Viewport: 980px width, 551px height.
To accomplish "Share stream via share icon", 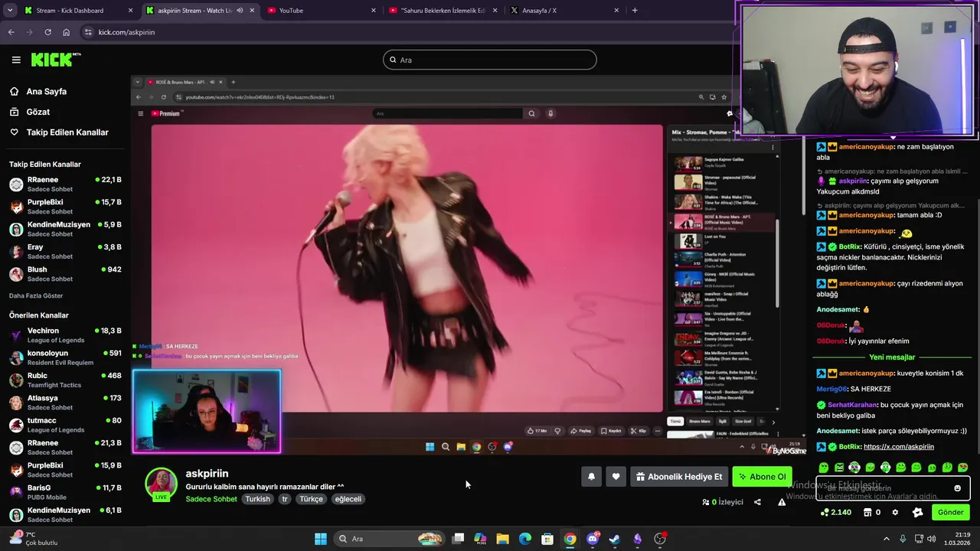I will (757, 502).
